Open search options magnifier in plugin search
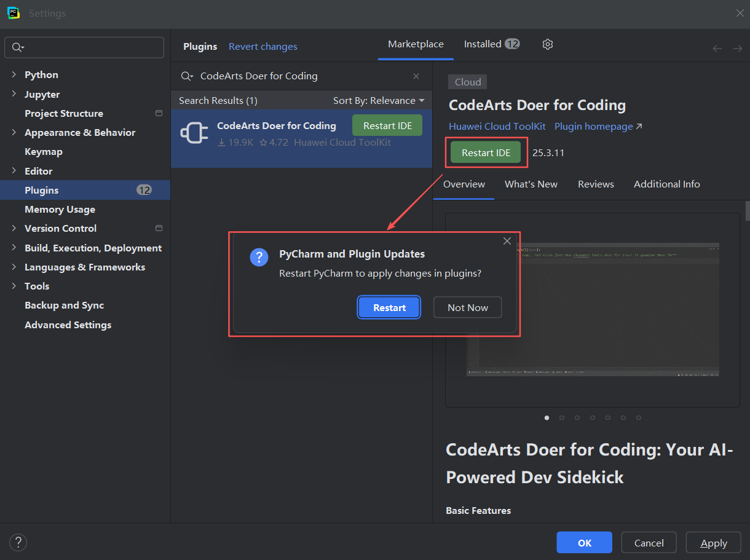Image resolution: width=750 pixels, height=560 pixels. click(187, 76)
